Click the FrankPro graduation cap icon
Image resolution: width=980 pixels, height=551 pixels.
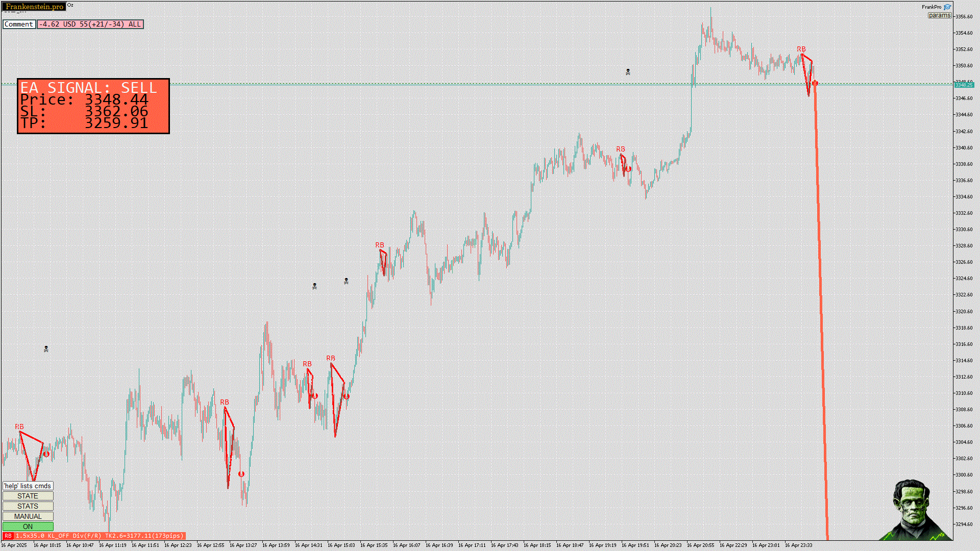(947, 7)
